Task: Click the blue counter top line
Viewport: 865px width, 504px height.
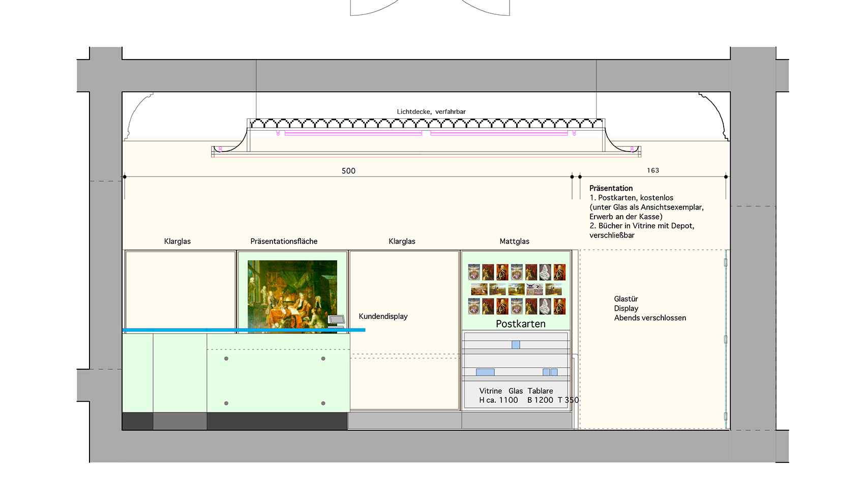Action: [x=244, y=330]
